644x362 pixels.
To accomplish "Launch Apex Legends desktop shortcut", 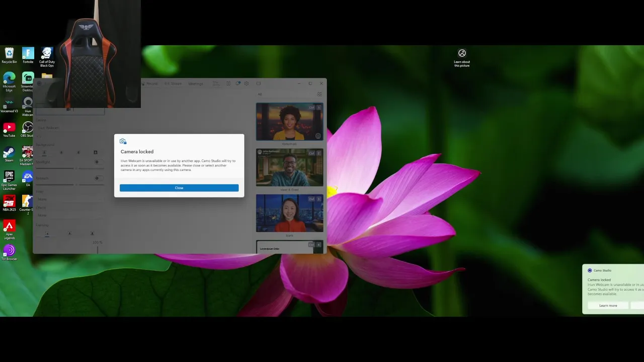I will click(x=9, y=230).
